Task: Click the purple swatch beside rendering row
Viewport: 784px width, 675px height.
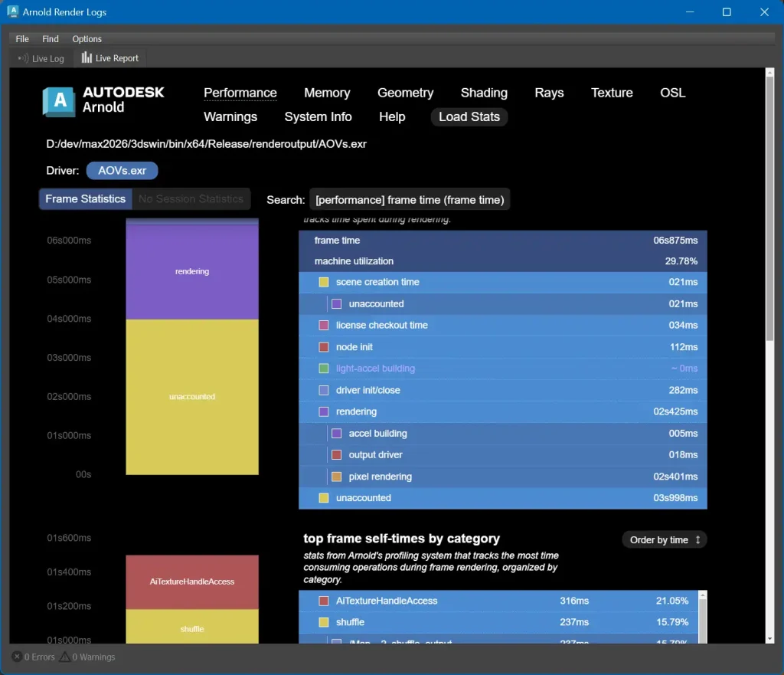Action: coord(324,411)
